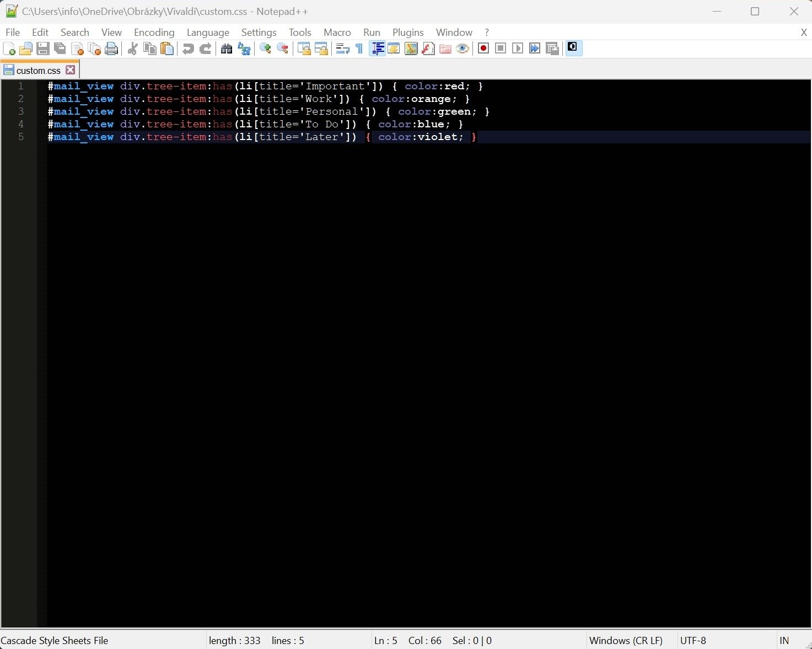Print the document with the printer icon
Viewport: 812px width, 649px height.
[x=111, y=49]
